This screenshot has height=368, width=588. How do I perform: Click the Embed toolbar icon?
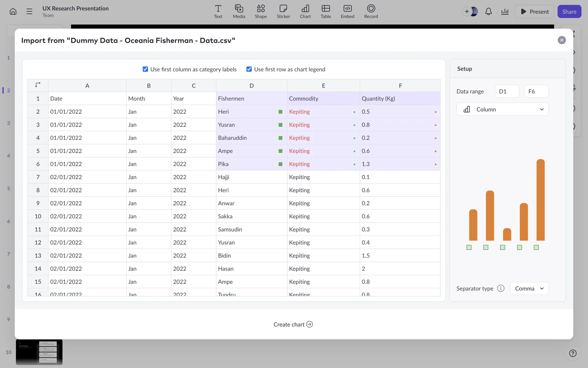[x=347, y=9]
